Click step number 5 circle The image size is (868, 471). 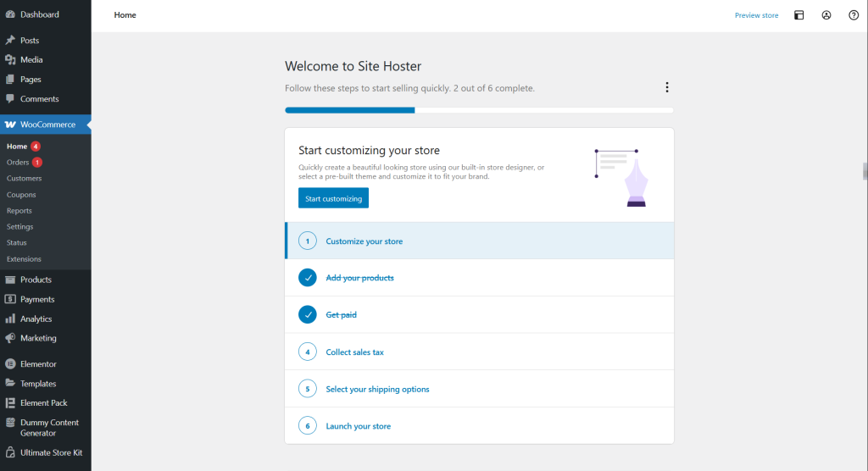click(307, 389)
